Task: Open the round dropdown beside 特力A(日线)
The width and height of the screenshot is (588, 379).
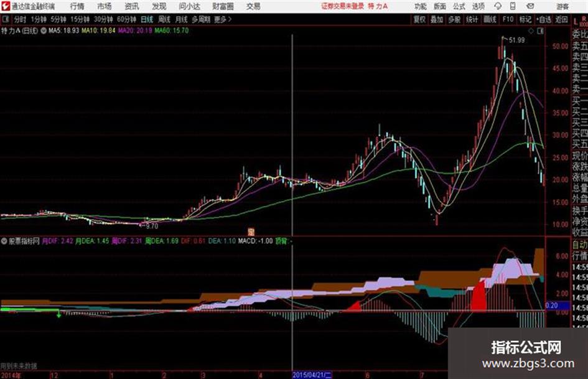Action: click(44, 30)
